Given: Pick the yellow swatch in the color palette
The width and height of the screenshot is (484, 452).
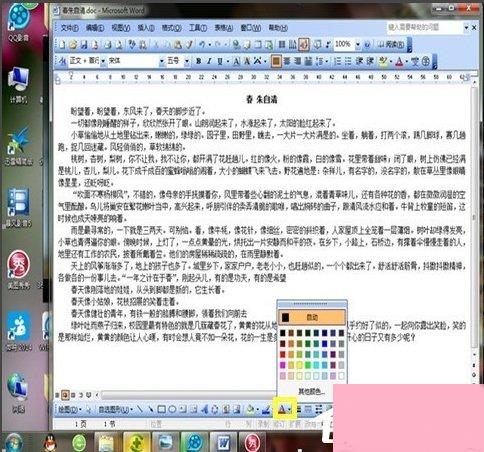Looking at the screenshot, I should 299,365.
